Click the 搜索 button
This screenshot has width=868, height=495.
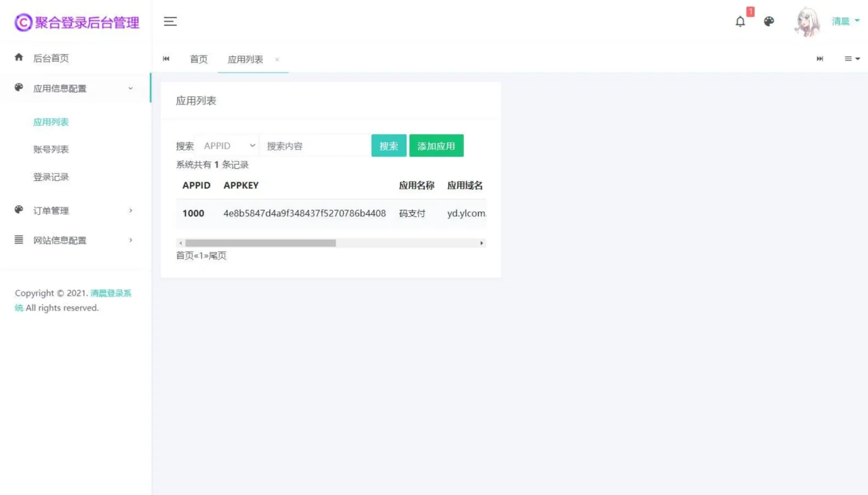[389, 146]
